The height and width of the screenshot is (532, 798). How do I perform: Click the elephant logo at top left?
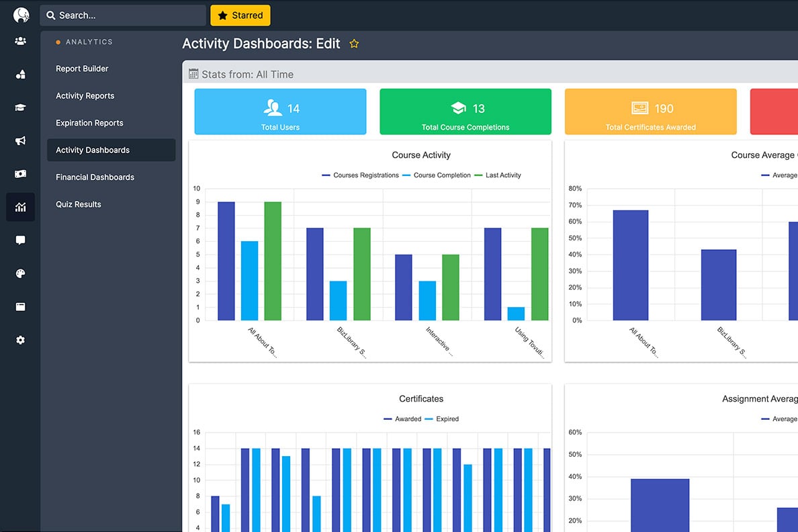[20, 13]
